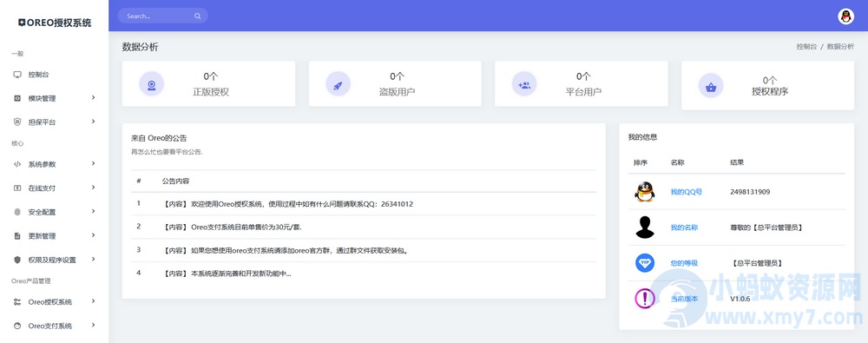Click the 担保平台 shield icon

(x=17, y=122)
